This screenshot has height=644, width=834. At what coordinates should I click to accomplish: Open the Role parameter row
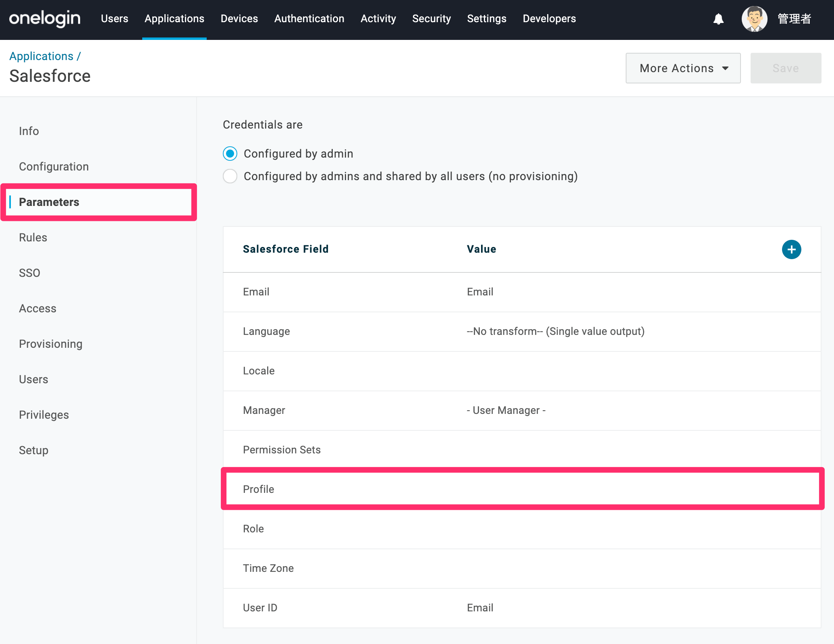pos(522,529)
